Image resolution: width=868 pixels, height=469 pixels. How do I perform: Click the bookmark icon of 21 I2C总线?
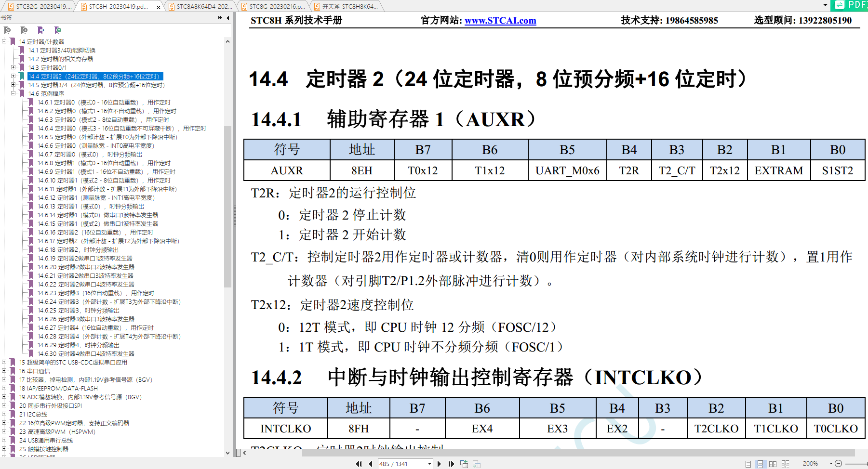(13, 414)
